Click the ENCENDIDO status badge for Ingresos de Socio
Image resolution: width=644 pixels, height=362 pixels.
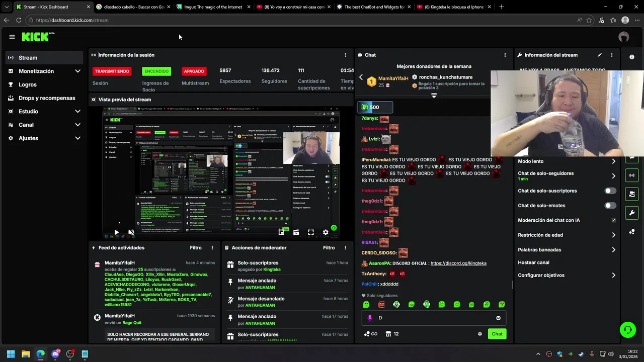(x=156, y=71)
